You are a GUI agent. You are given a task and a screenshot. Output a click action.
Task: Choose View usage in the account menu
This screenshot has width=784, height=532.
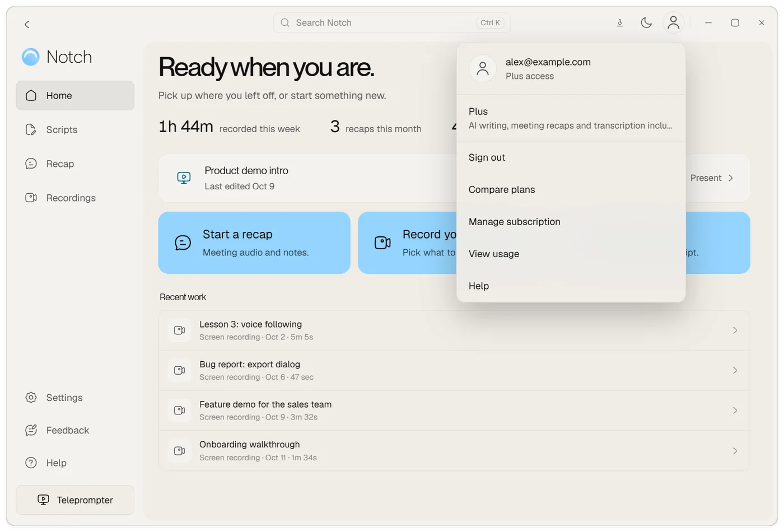point(571,254)
